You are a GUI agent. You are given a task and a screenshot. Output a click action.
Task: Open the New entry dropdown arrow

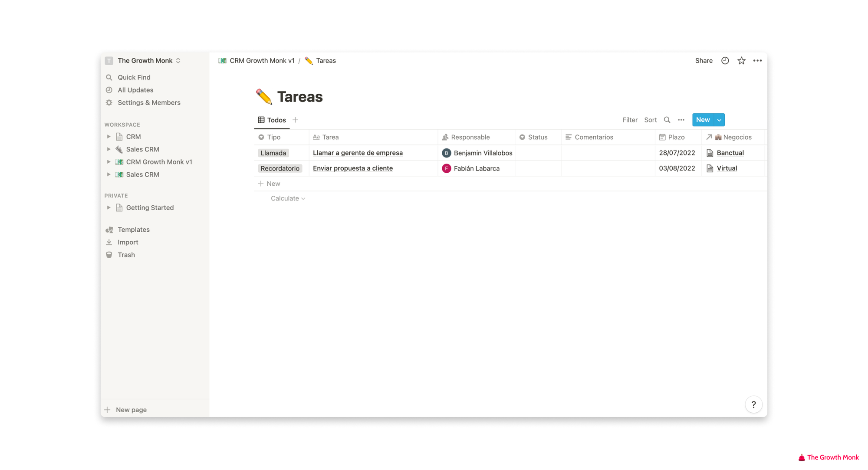719,120
